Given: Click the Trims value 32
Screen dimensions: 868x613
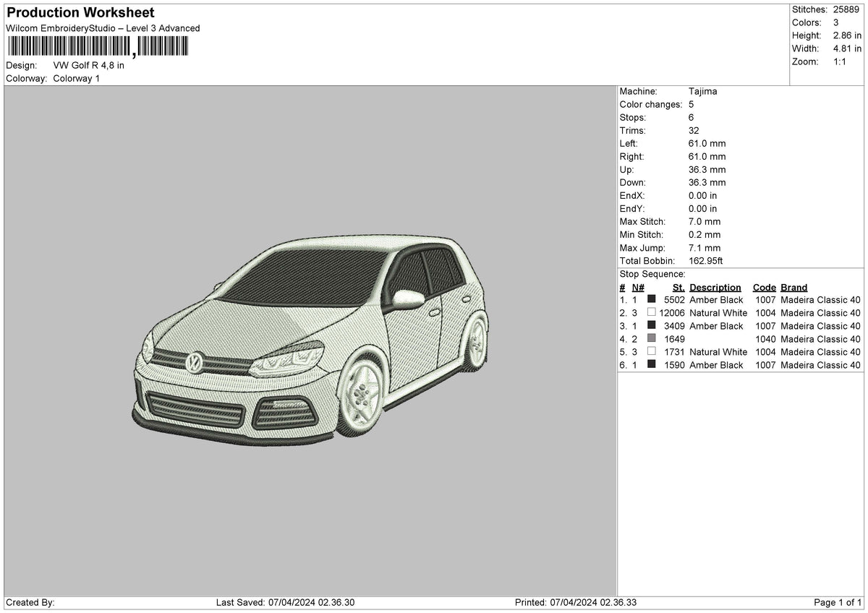Looking at the screenshot, I should (694, 130).
